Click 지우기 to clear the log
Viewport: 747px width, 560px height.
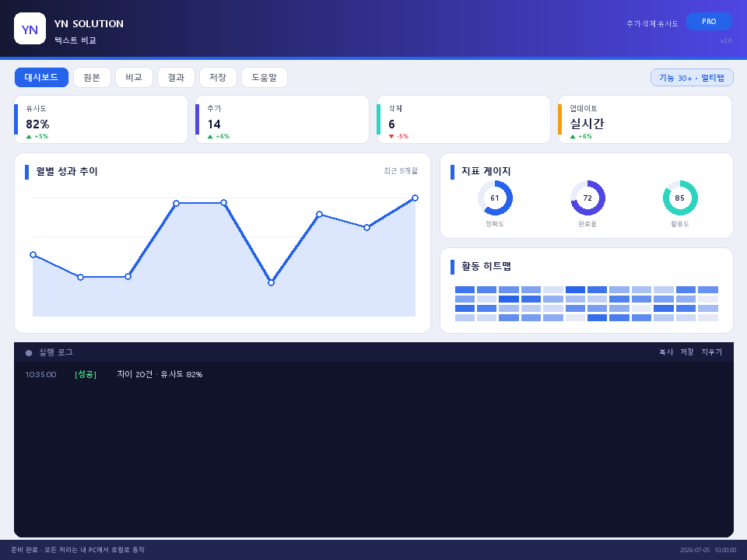coord(711,352)
